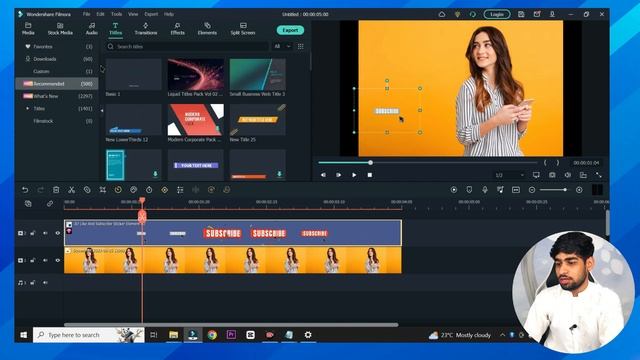Image resolution: width=640 pixels, height=360 pixels.
Task: Open the Downloads category
Action: click(57, 59)
